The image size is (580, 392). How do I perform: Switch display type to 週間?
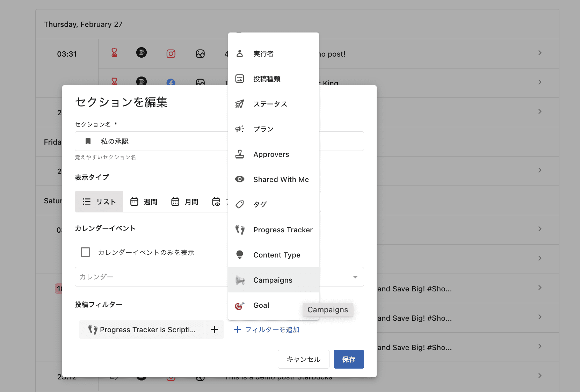[144, 202]
